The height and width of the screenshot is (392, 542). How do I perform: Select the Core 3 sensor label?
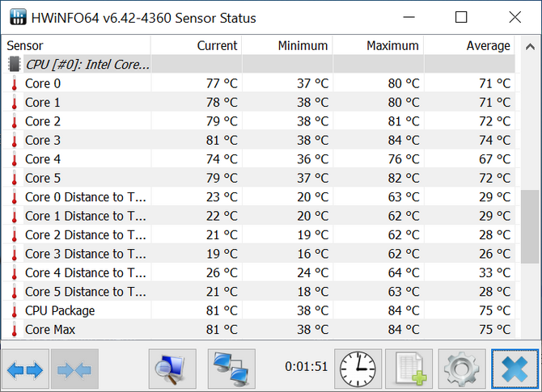(x=43, y=140)
